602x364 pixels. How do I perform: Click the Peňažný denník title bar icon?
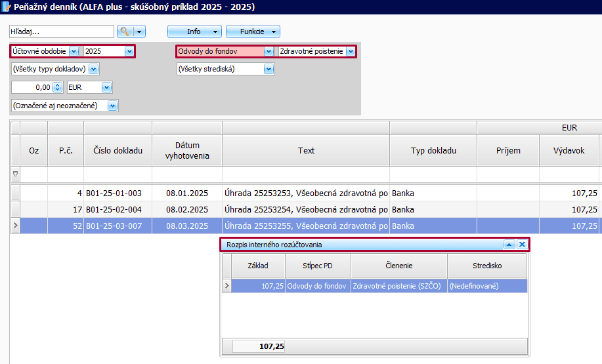[x=7, y=7]
